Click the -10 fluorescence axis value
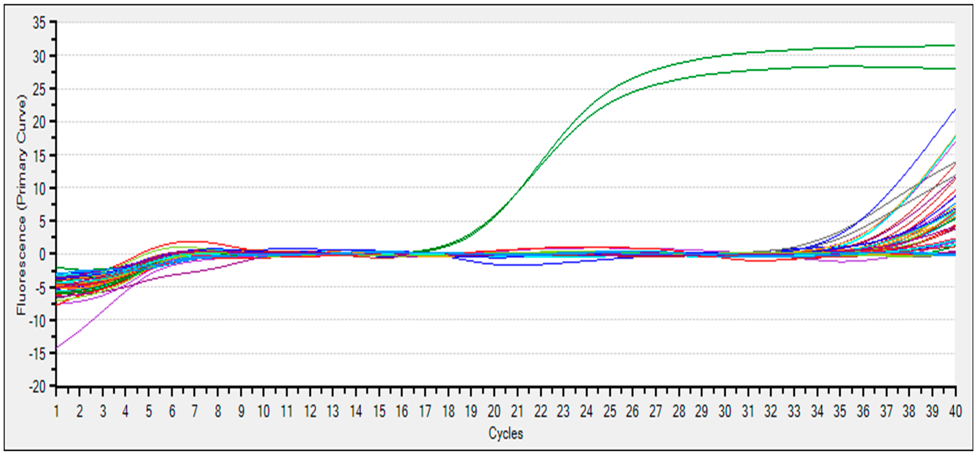Viewport: 980px width, 456px height. pos(37,321)
